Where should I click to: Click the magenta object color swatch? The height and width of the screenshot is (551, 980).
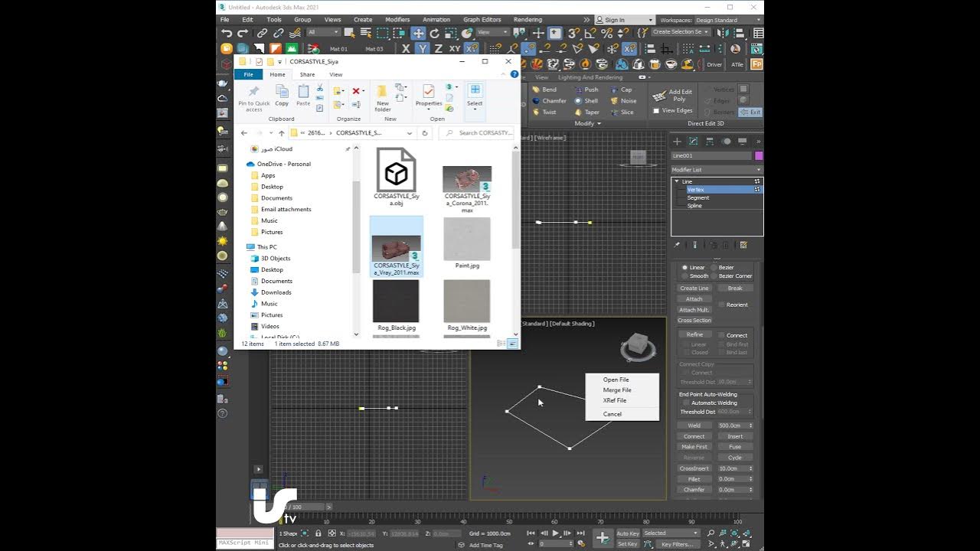click(759, 155)
